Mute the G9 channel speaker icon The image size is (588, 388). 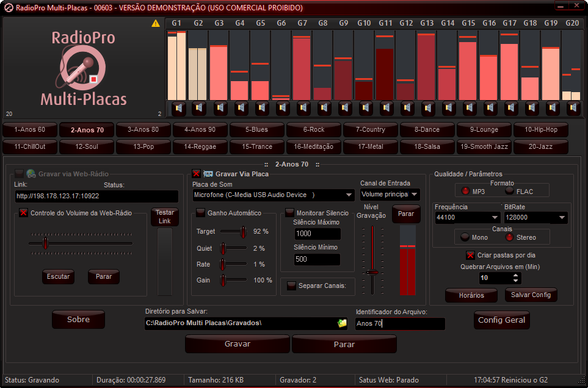coord(345,108)
